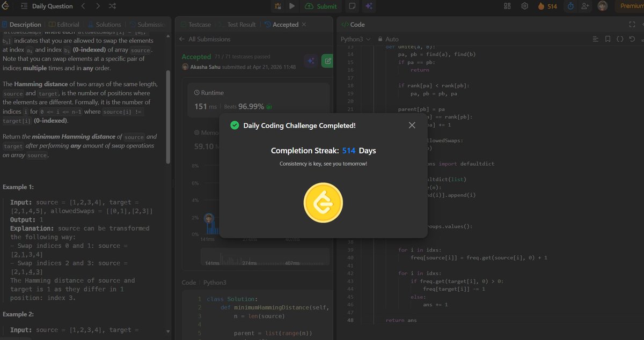Open the settings gear
This screenshot has height=340, width=644.
point(525,6)
